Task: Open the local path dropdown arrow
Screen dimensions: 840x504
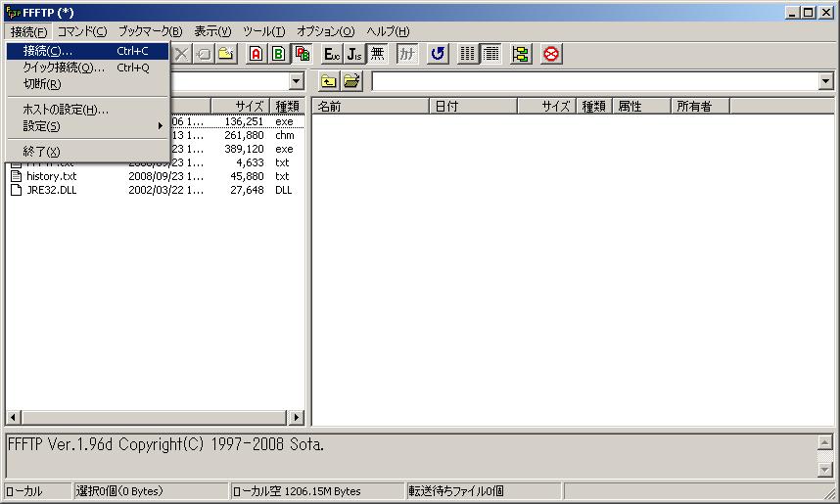Action: pyautogui.click(x=297, y=81)
